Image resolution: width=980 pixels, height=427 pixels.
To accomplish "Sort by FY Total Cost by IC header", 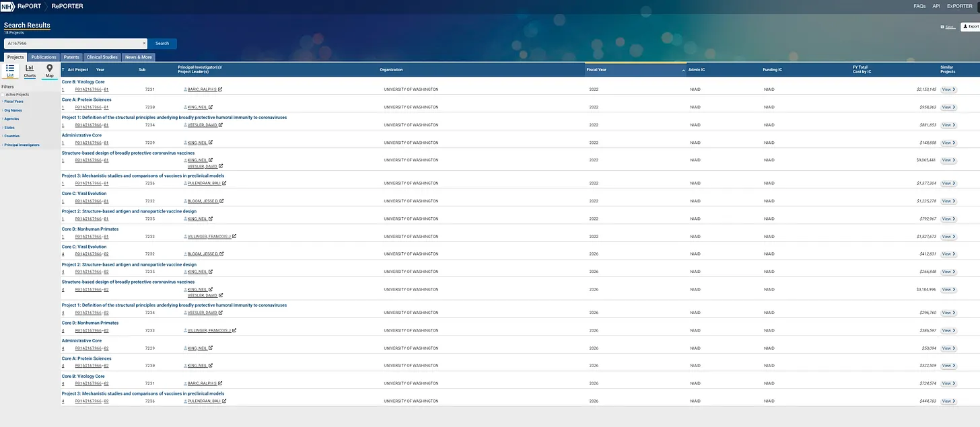I will [862, 70].
